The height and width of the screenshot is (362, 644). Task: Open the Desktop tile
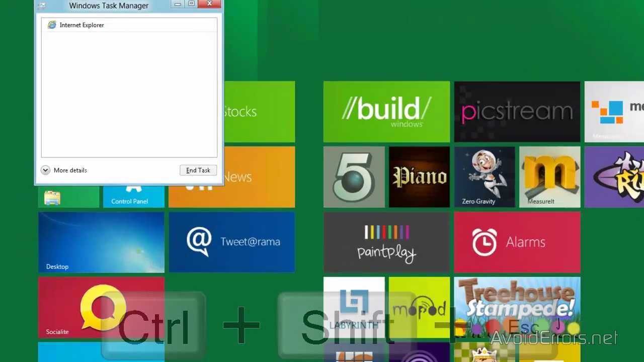[101, 242]
